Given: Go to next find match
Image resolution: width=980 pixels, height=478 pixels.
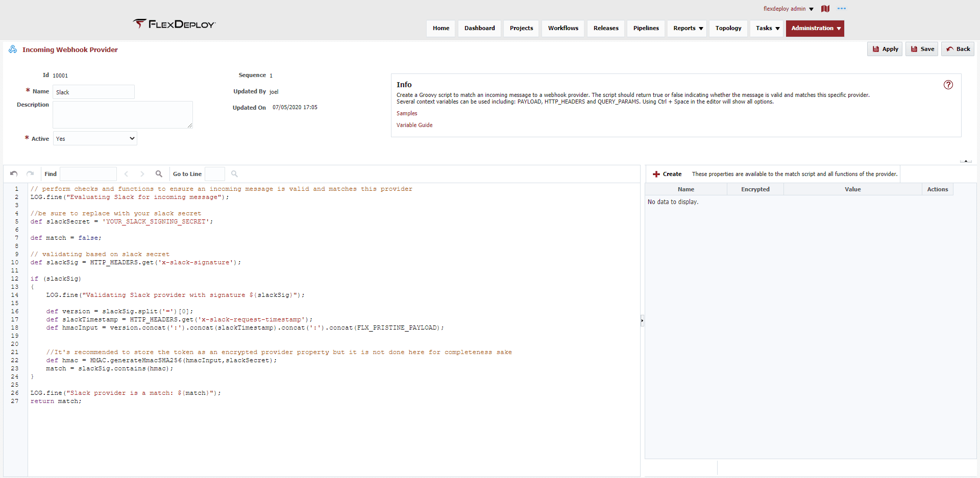Looking at the screenshot, I should coord(142,174).
